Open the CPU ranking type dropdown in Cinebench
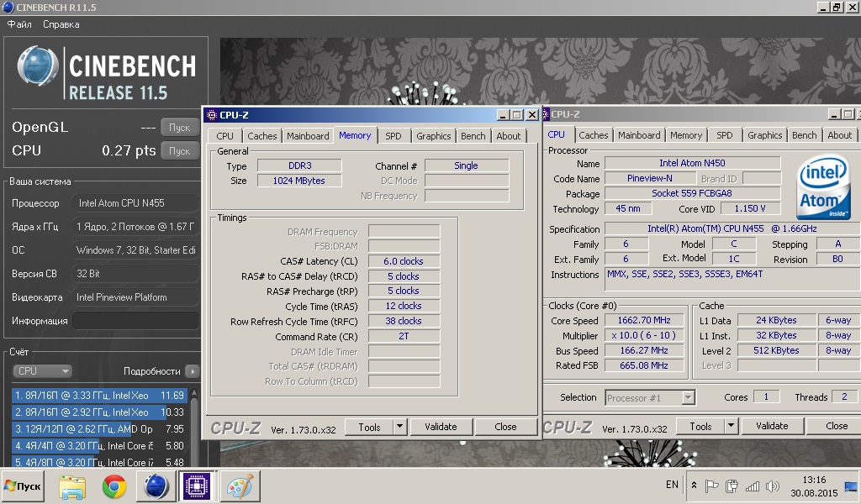Screen dimensions: 861x504 (42, 371)
